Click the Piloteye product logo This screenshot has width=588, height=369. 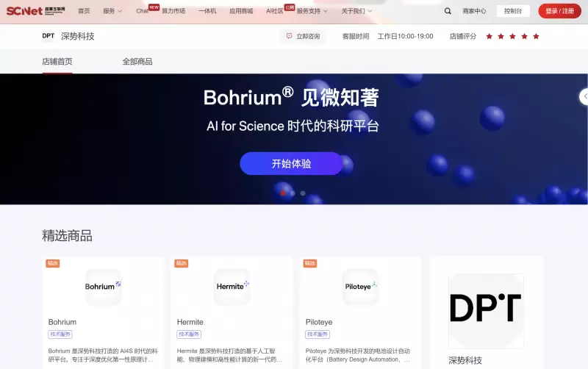coord(361,287)
